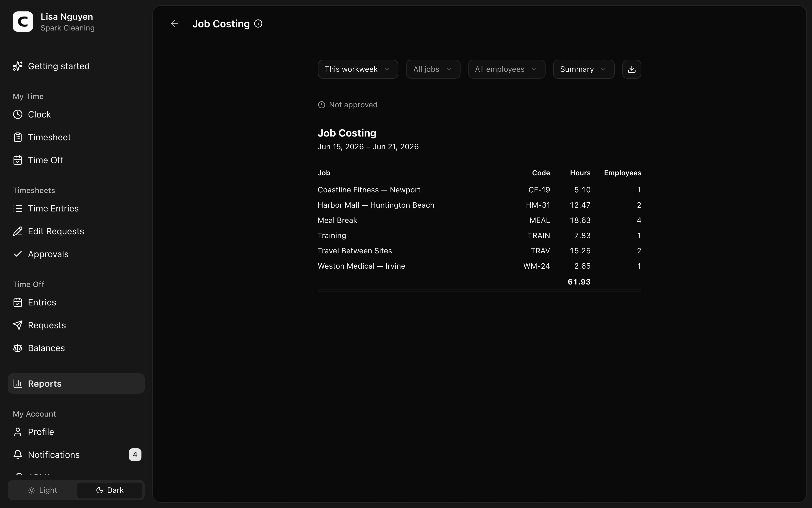812x508 pixels.
Task: Click the Profile person icon
Action: coord(18,432)
